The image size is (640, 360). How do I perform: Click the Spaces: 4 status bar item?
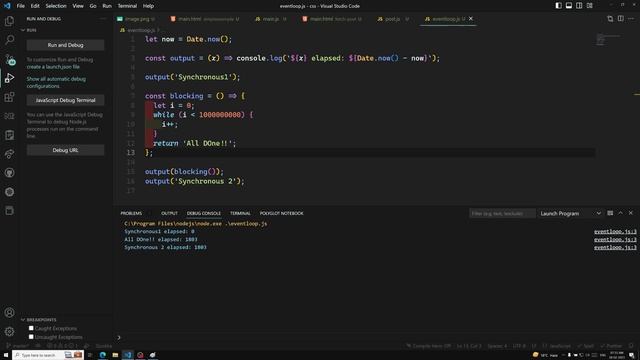497,346
